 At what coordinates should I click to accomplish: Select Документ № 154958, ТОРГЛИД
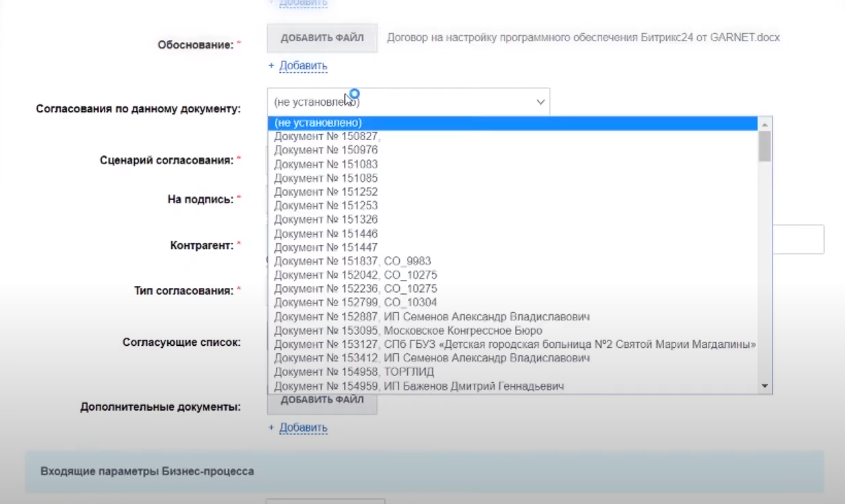pos(512,372)
